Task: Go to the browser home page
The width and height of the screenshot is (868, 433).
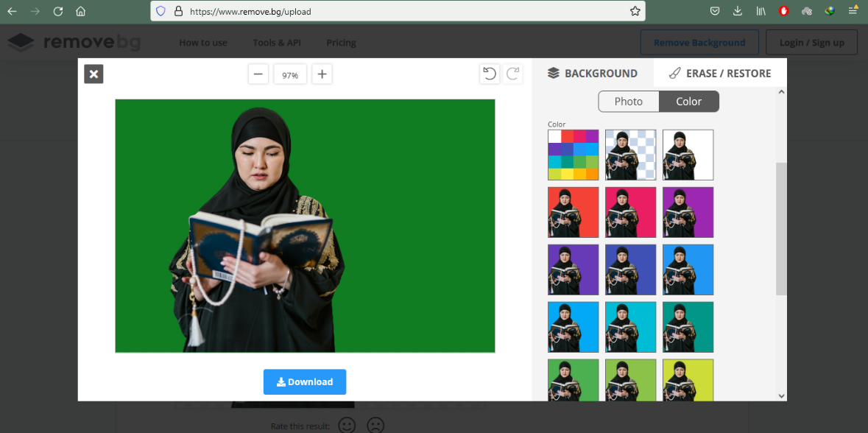Action: pyautogui.click(x=81, y=11)
